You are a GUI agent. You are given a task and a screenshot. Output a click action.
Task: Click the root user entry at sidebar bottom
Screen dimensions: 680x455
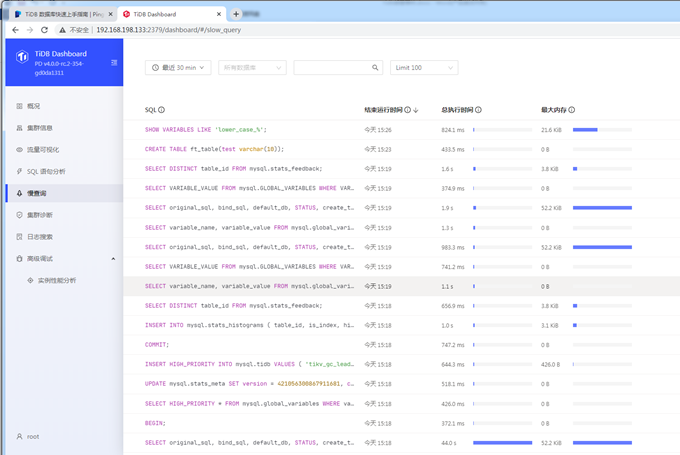click(x=33, y=437)
